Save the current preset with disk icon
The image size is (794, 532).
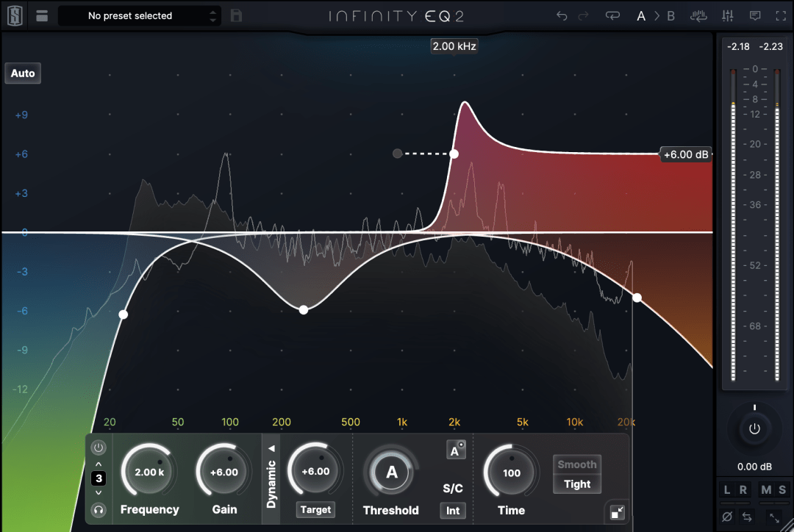[x=236, y=15]
